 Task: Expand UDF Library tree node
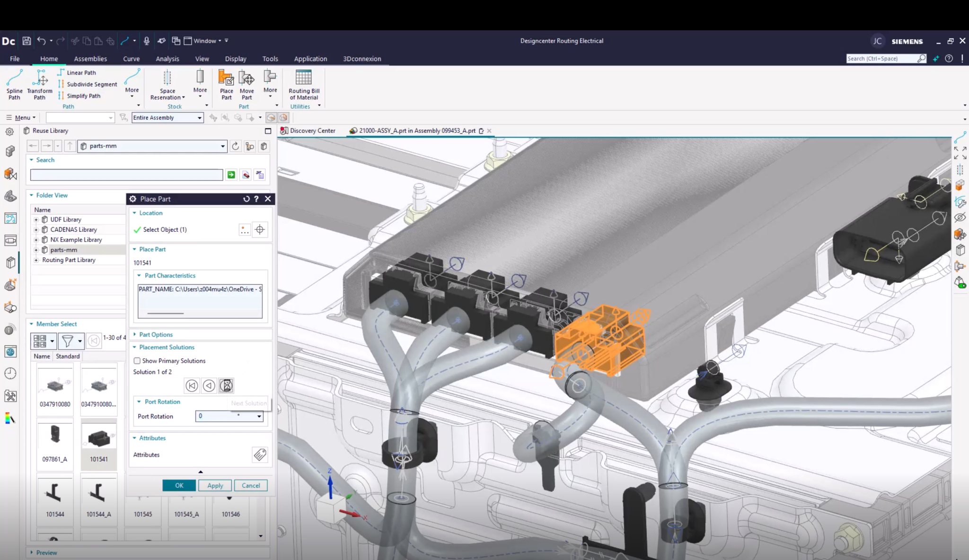point(36,219)
